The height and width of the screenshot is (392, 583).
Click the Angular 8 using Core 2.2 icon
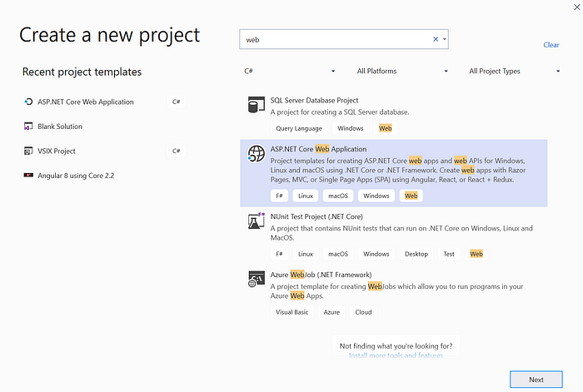28,175
